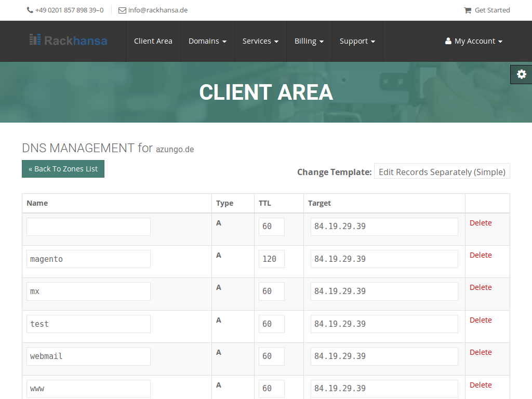Open the Support dropdown
The height and width of the screenshot is (399, 532).
click(x=357, y=41)
